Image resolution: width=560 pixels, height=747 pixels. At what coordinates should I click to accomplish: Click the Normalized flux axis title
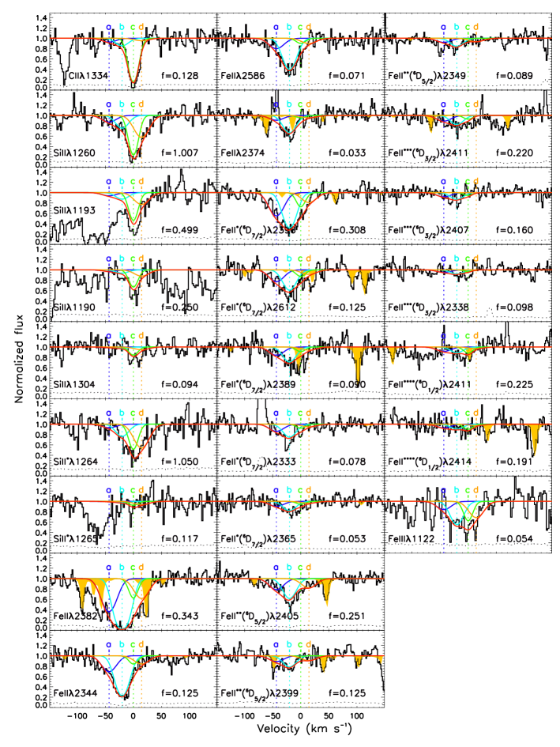(x=19, y=358)
